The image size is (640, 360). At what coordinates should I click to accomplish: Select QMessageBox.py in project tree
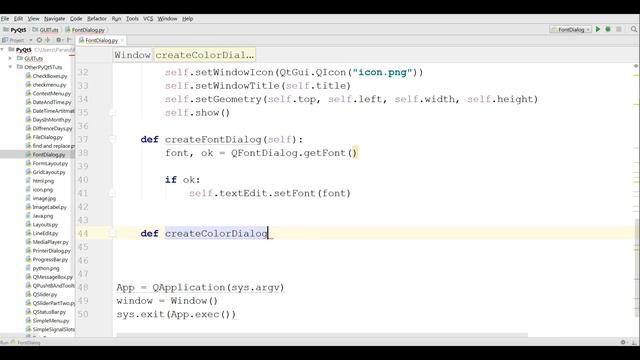tap(52, 277)
